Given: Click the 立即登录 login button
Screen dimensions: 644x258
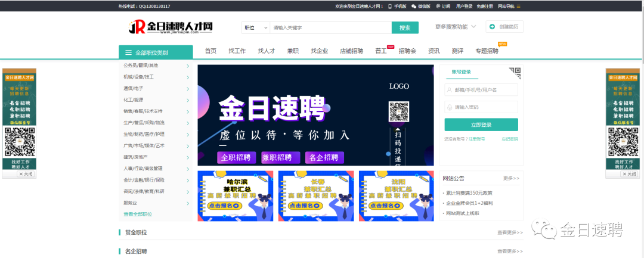Looking at the screenshot, I should tap(481, 125).
